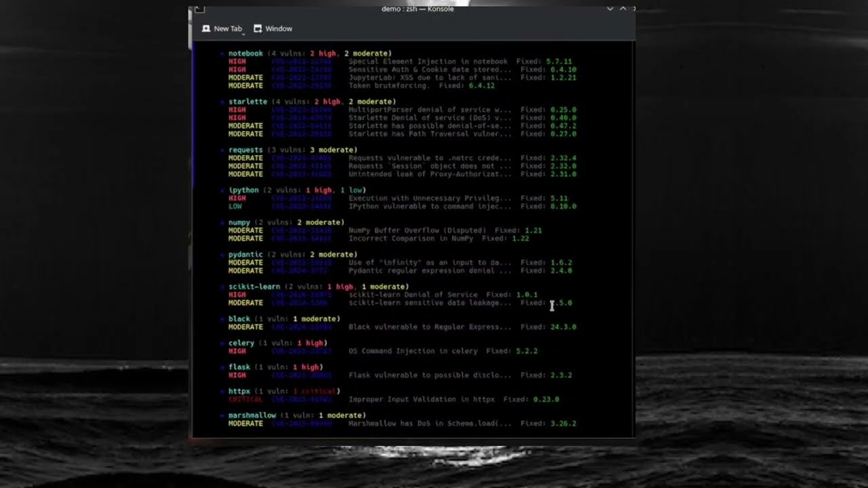Click 'scikit-learn sensitive data leakage...' text

tap(430, 303)
